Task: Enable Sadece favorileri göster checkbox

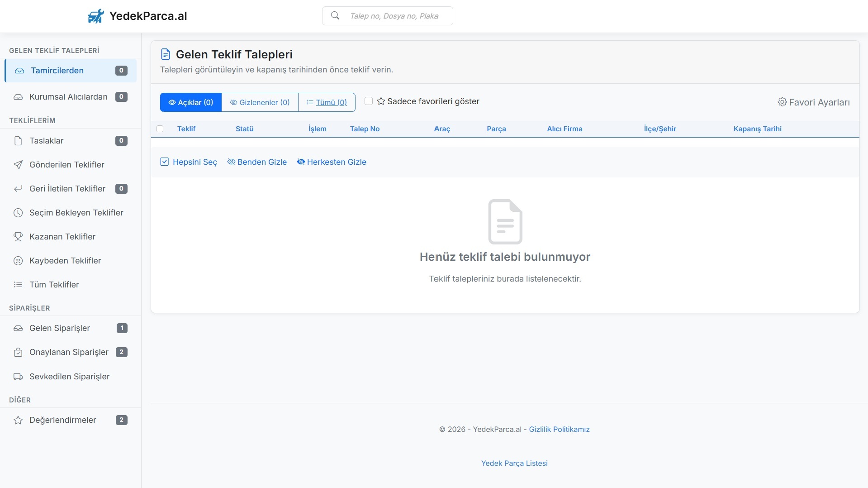Action: point(369,101)
